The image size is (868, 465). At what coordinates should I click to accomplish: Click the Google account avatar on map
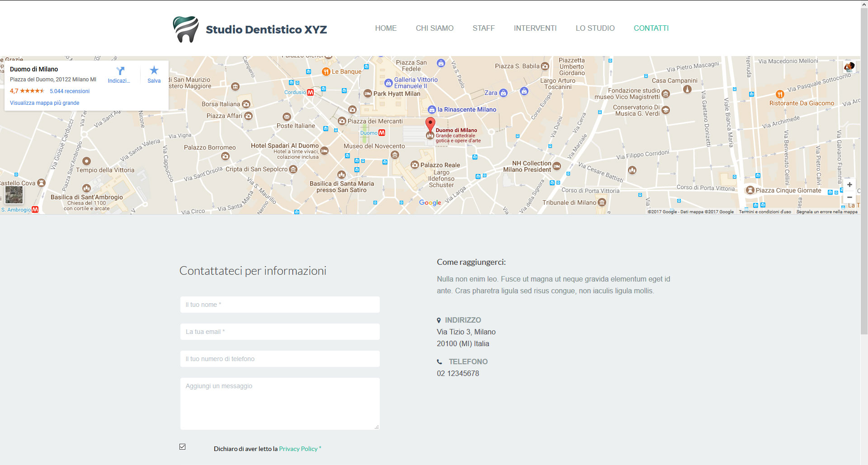point(849,67)
